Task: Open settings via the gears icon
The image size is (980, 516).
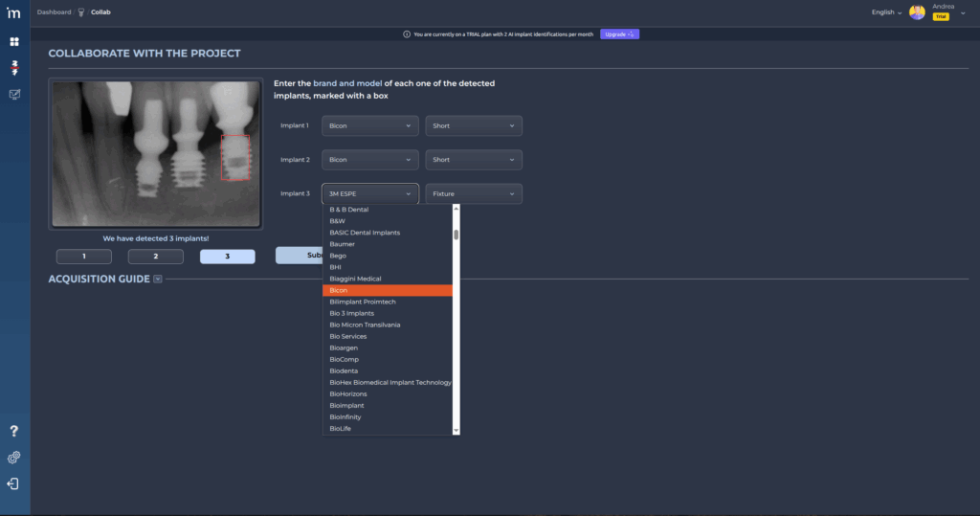Action: click(14, 458)
